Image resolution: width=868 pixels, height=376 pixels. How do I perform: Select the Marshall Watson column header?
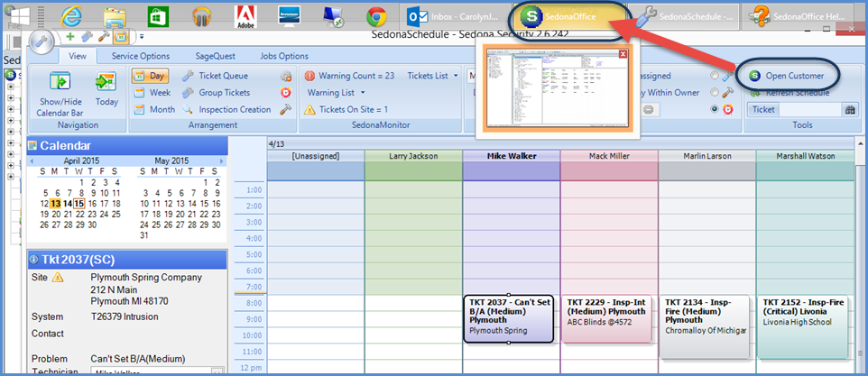pos(805,157)
